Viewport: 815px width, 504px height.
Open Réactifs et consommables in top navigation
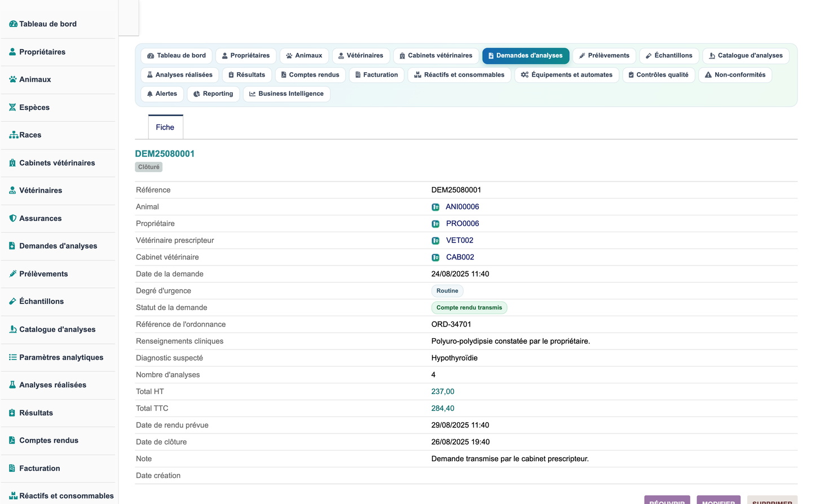459,75
